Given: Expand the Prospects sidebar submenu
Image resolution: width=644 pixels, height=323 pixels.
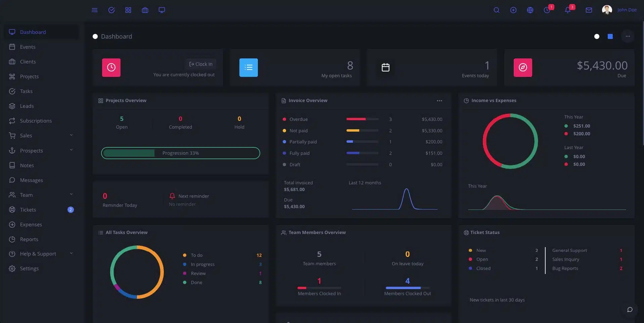Looking at the screenshot, I should (x=71, y=150).
